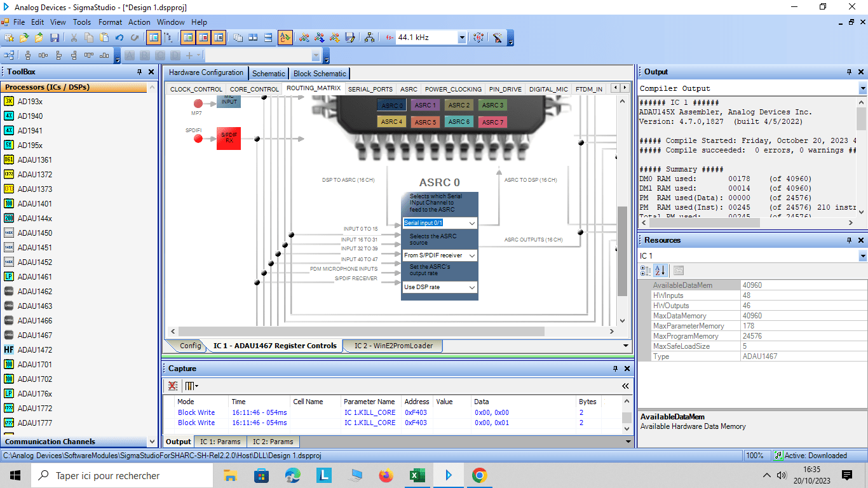Select the ASRC 7 pink button
Image resolution: width=868 pixels, height=488 pixels.
(x=492, y=121)
